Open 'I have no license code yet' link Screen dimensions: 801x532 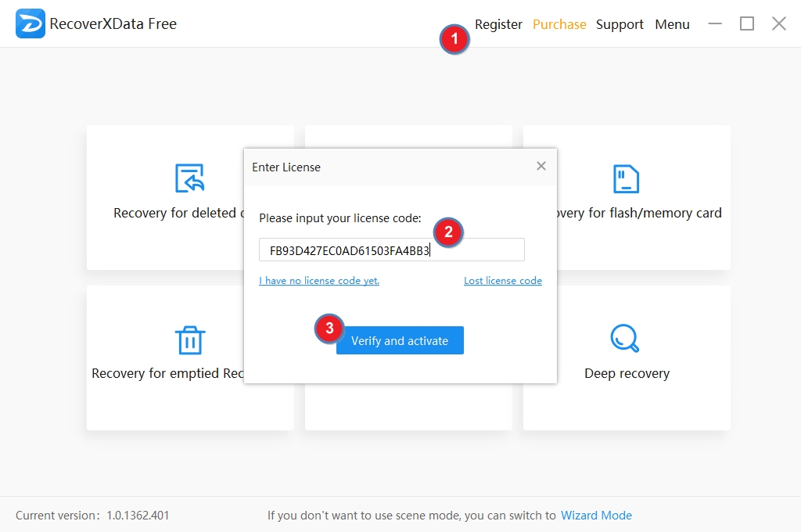pyautogui.click(x=319, y=281)
